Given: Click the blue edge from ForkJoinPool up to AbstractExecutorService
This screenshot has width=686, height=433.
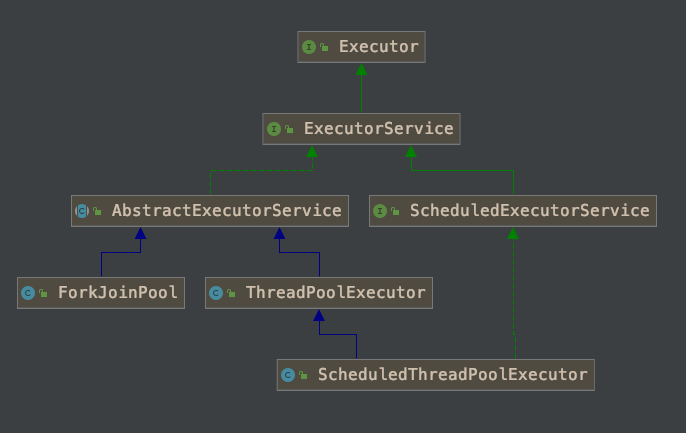Looking at the screenshot, I should 121,252.
